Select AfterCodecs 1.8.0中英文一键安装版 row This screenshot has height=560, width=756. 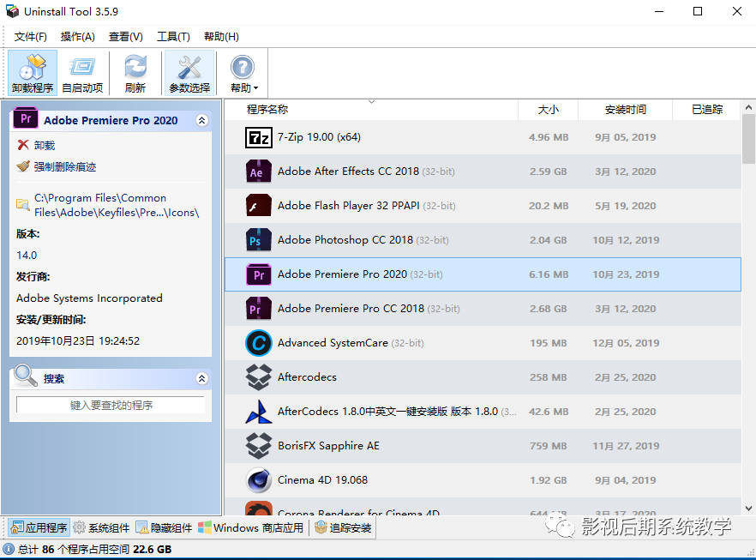point(483,412)
